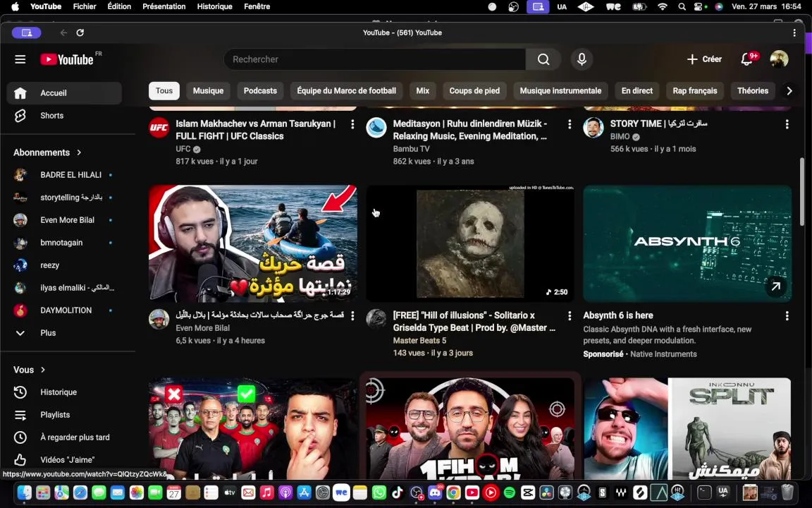Image resolution: width=812 pixels, height=508 pixels.
Task: Open more options for Islam Makhachev video
Action: pos(352,124)
